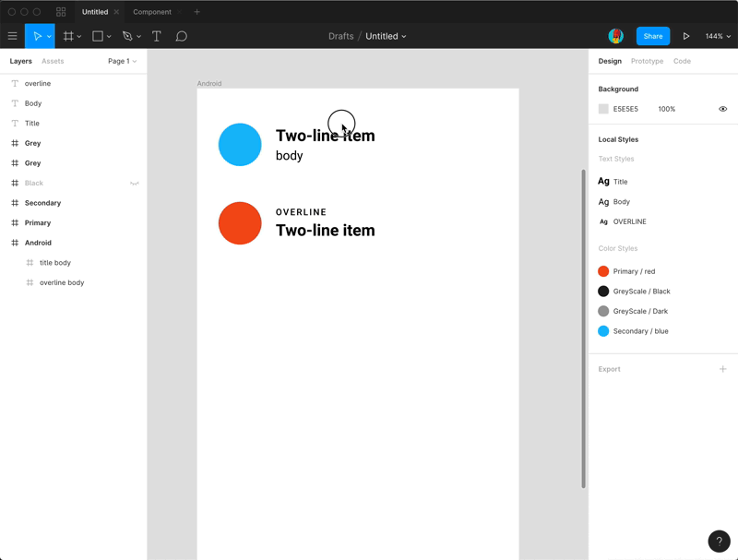Click the Drafts breadcrumb link
This screenshot has width=738, height=560.
[x=340, y=36]
